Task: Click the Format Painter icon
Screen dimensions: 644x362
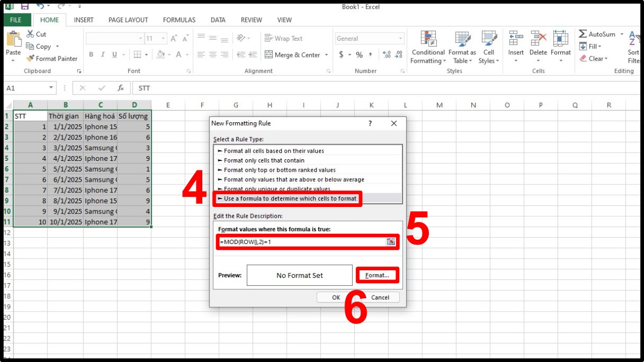Action: [x=31, y=58]
